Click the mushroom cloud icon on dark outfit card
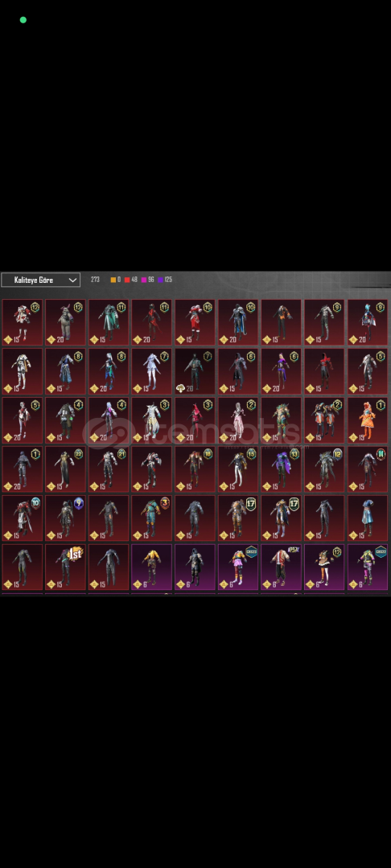Viewport: 391px width, 868px height. 180,389
